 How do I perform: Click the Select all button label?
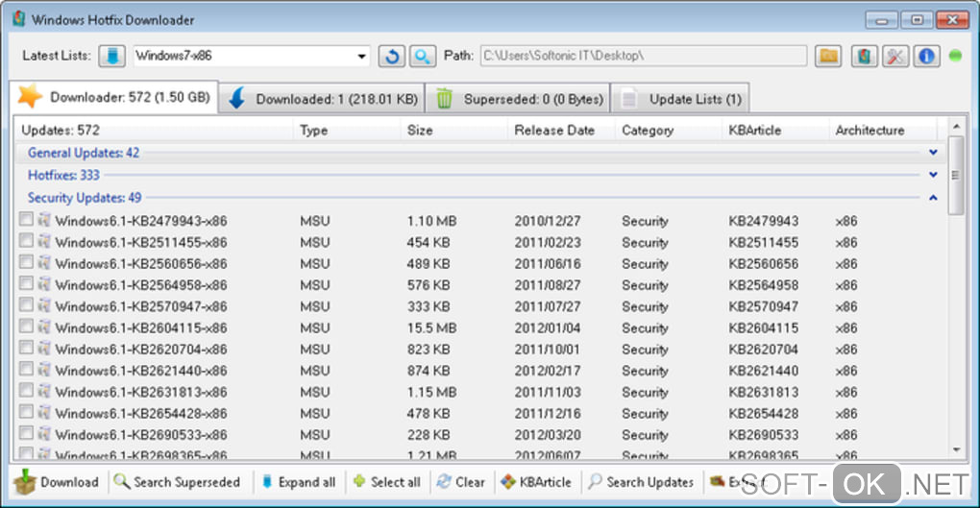(x=396, y=482)
